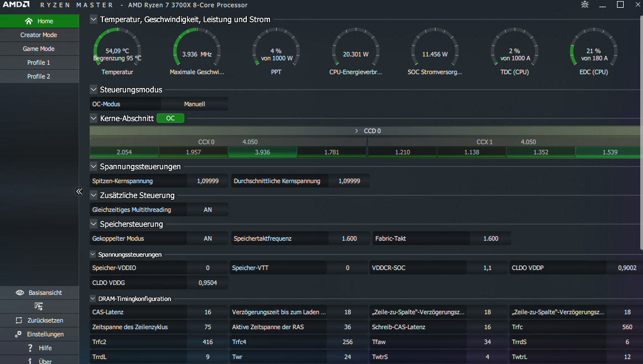643x364 pixels.
Task: Click the green OC badge
Action: [x=170, y=118]
